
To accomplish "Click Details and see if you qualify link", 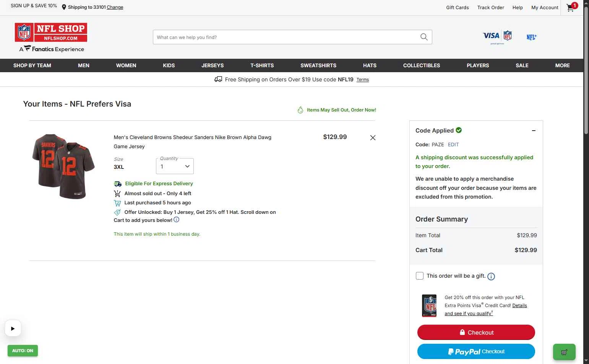I will point(486,309).
